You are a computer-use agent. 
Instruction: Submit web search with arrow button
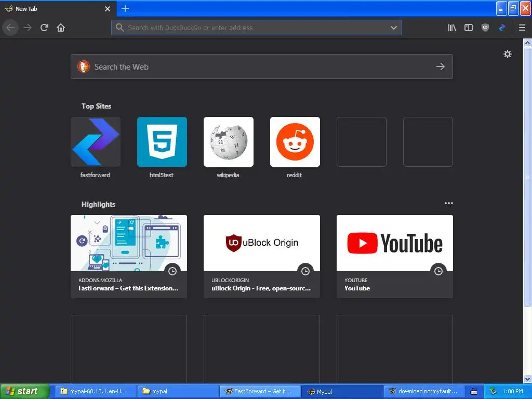pyautogui.click(x=441, y=66)
